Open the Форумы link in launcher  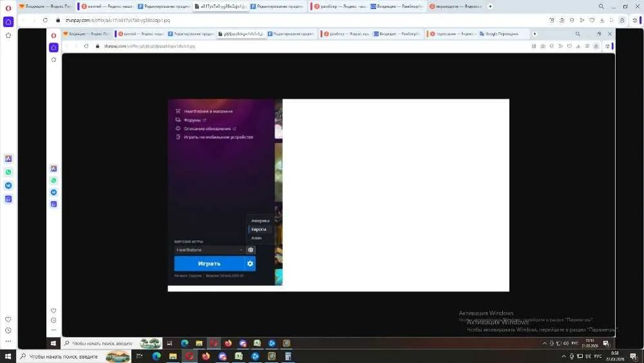tap(192, 120)
